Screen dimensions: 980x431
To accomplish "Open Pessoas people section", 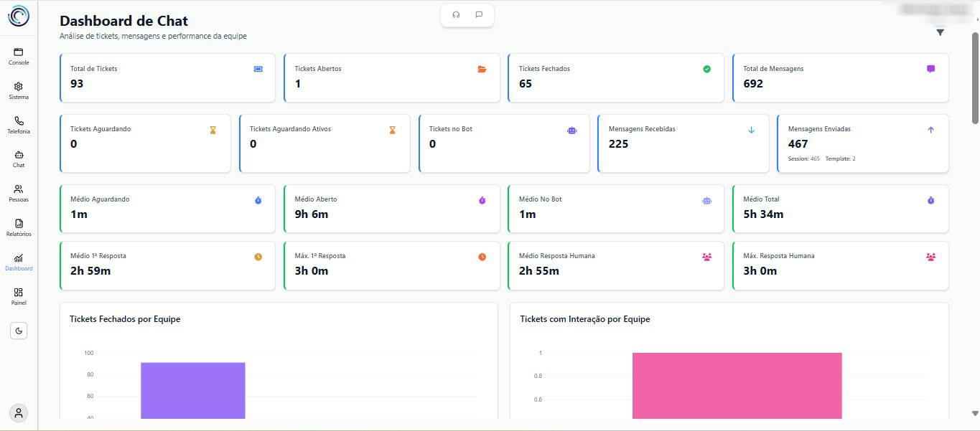I will coord(19,193).
